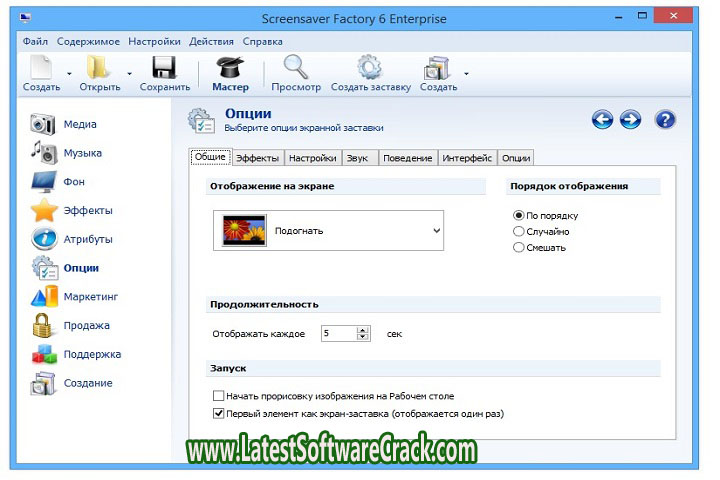Click the Создать заставку gear icon
Image resolution: width=720 pixels, height=480 pixels.
(x=370, y=67)
